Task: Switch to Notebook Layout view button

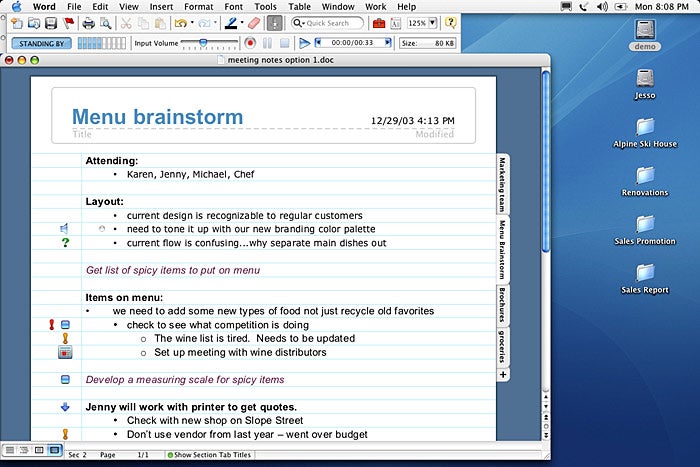Action: tap(54, 450)
